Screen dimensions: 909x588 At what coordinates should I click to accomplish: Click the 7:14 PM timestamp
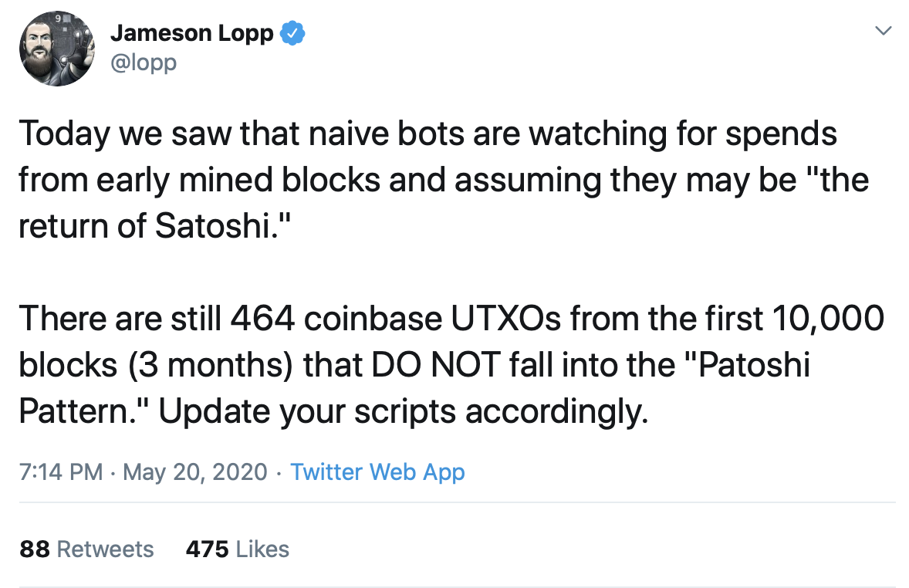61,472
